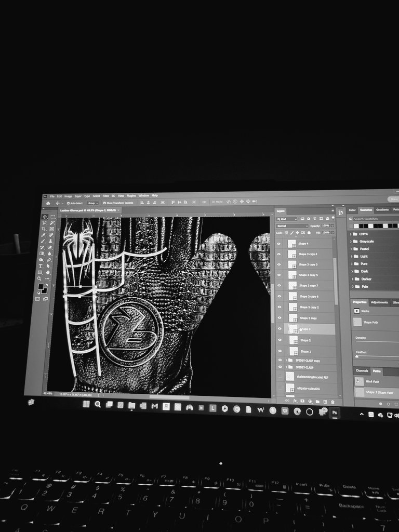The height and width of the screenshot is (532, 399).
Task: Hide the Shape 4 layer
Action: 279,244
